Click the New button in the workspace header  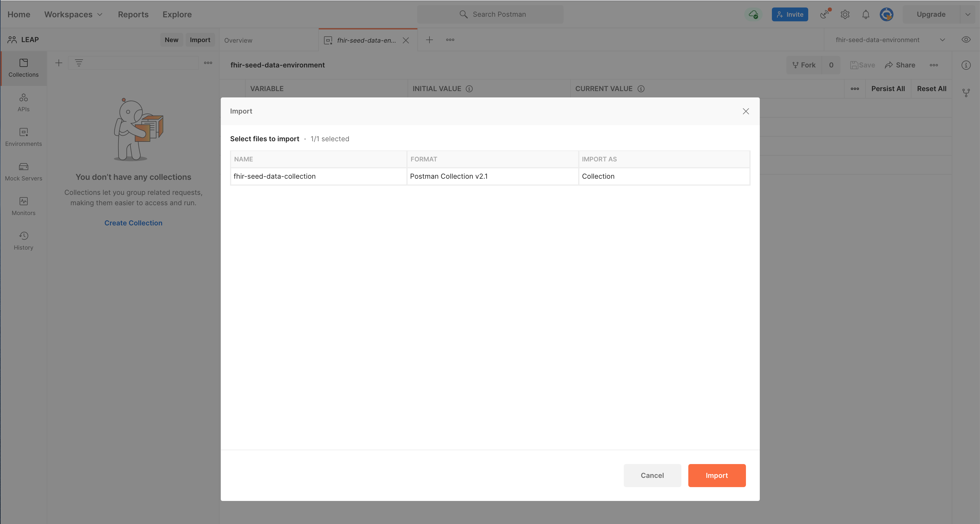[171, 39]
